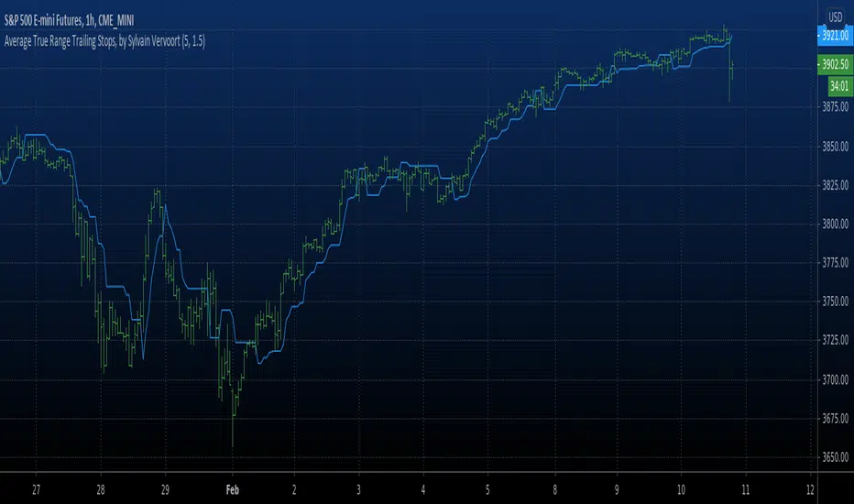Click date 9 on the time axis

(x=617, y=490)
